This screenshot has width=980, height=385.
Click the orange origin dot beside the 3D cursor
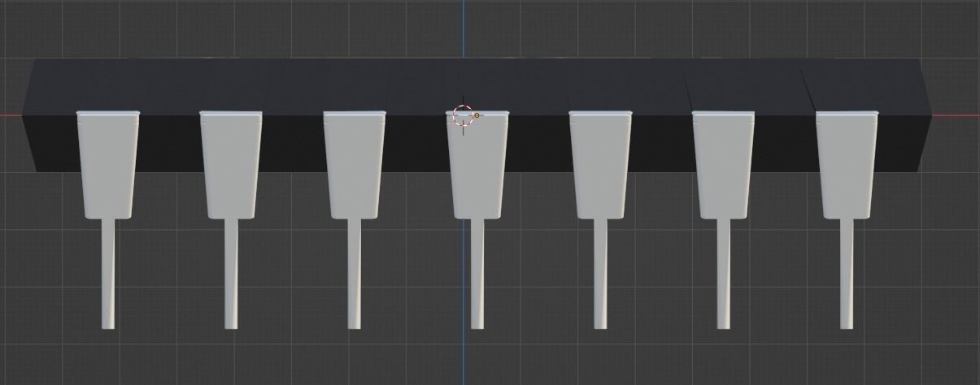tap(477, 115)
